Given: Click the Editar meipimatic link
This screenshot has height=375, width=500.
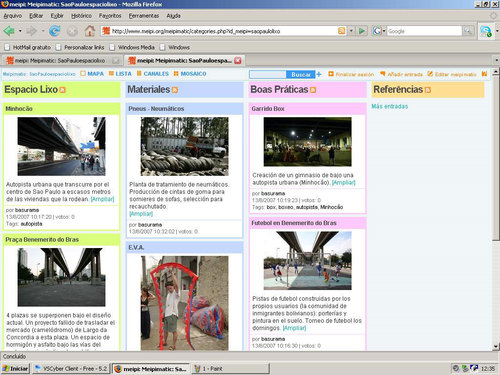Looking at the screenshot, I should point(452,74).
